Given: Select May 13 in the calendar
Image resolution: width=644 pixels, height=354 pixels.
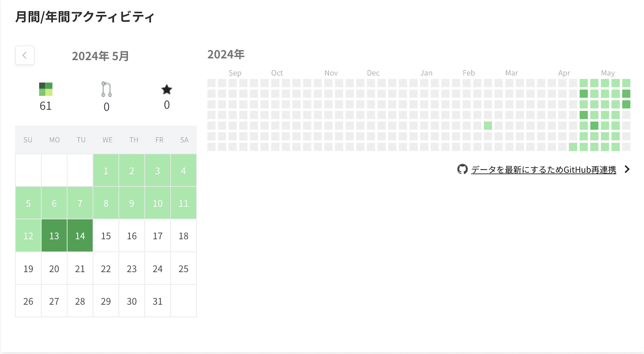Looking at the screenshot, I should (x=54, y=236).
